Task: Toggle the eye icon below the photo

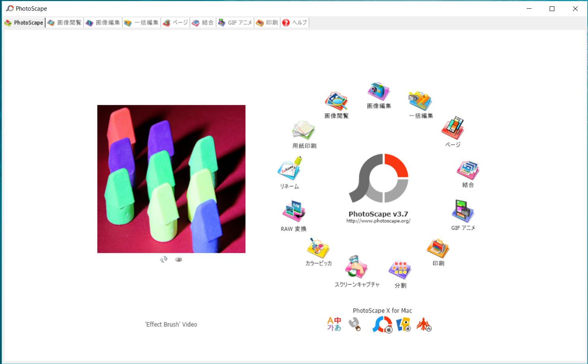Action: coord(179,259)
